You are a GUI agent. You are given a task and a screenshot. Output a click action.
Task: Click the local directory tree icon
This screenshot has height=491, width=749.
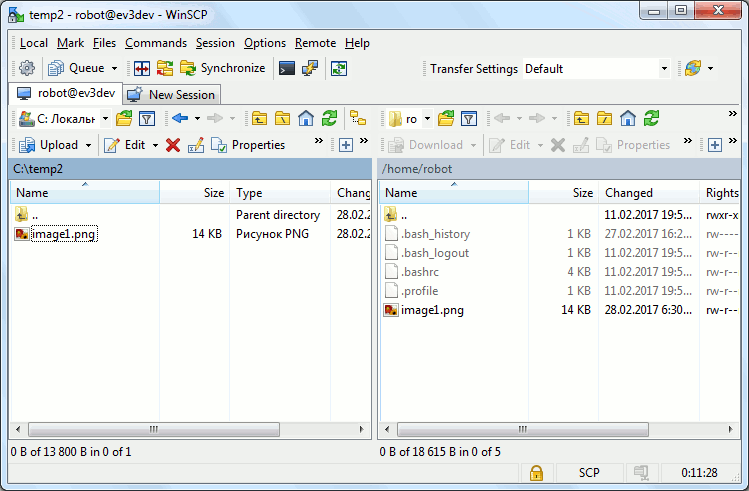pos(358,118)
